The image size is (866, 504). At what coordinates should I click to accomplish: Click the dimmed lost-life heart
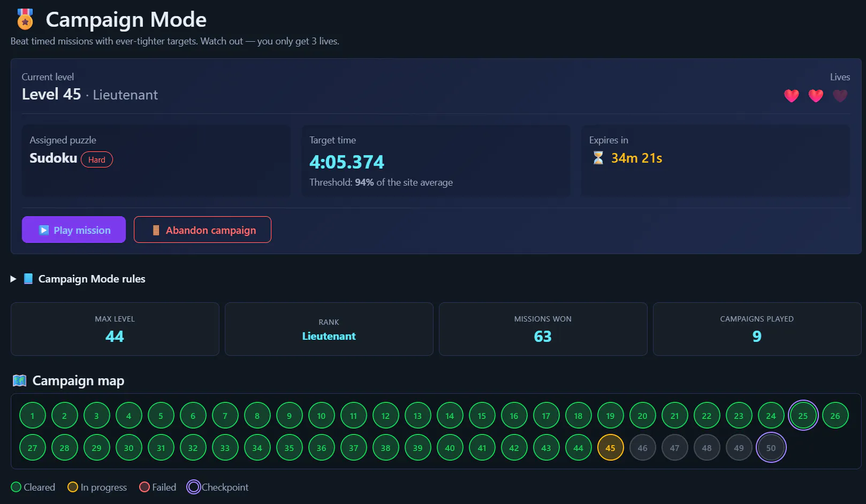coord(840,96)
